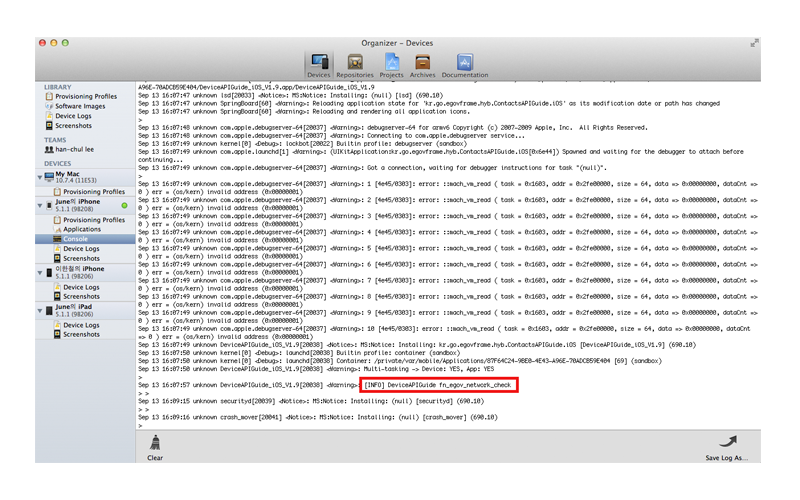Collapse the June의 iPad device group

tap(39, 311)
